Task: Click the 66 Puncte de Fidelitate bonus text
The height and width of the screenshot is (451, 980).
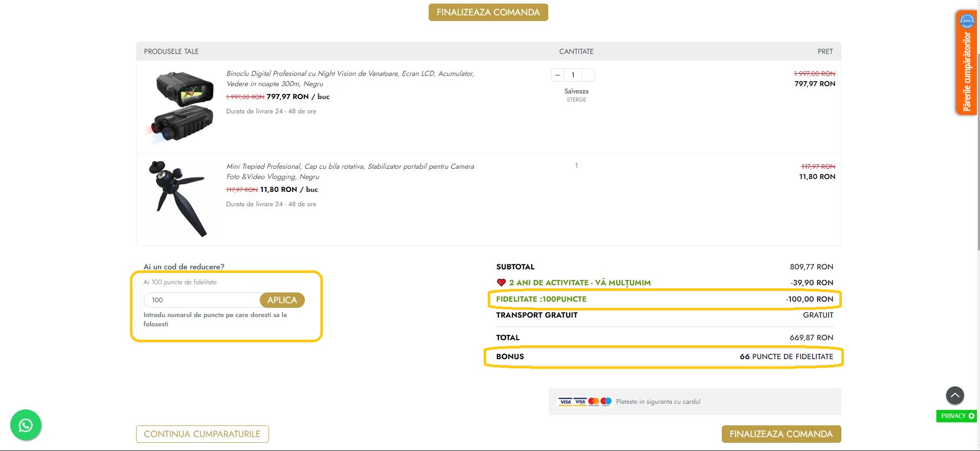Action: [786, 357]
